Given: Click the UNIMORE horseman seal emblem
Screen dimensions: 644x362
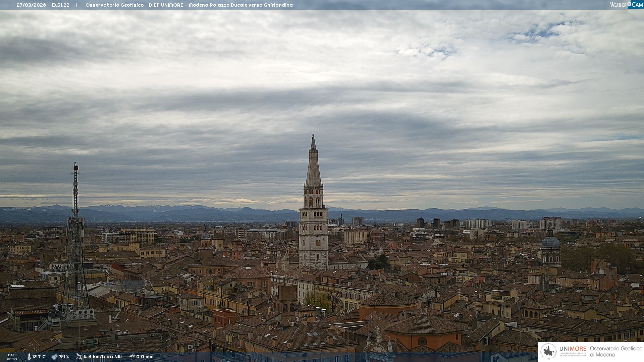Looking at the screenshot, I should [548, 351].
